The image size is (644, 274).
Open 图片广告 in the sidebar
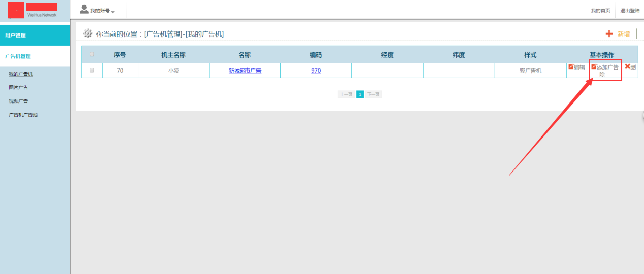pos(18,88)
